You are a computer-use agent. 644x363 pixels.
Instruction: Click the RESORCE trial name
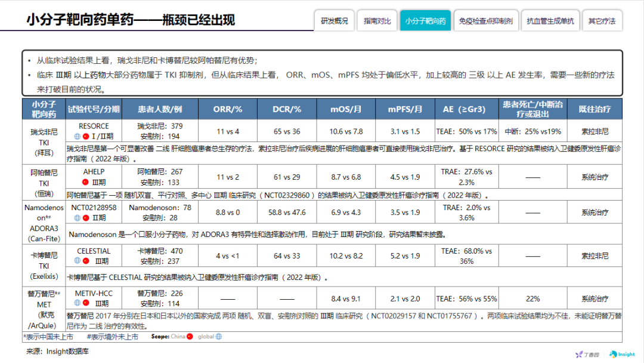pos(94,126)
